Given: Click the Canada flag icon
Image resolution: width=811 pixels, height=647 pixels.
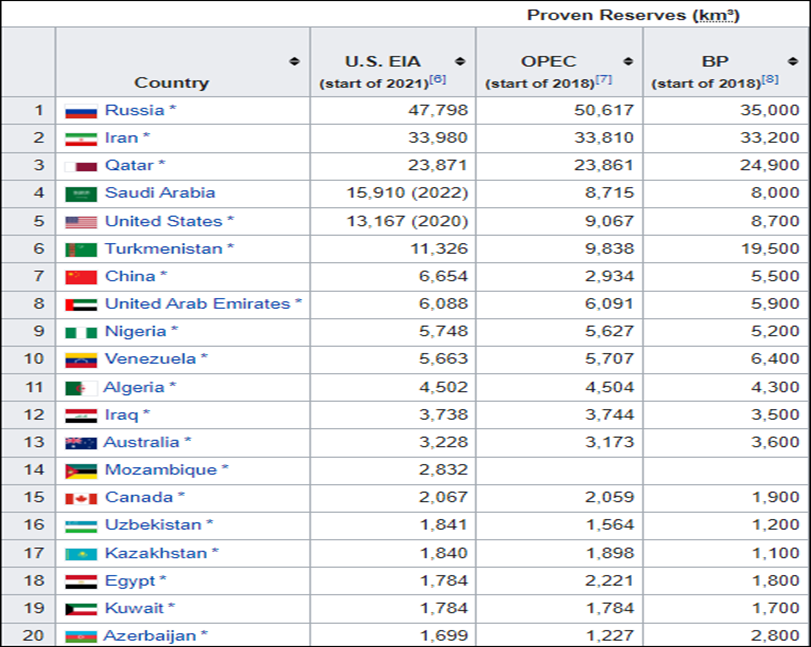Looking at the screenshot, I should [81, 498].
